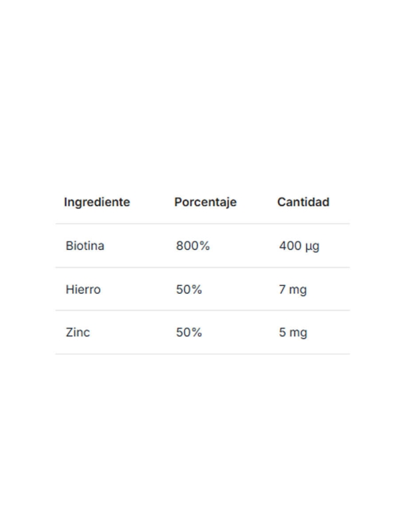Click the 50% value in Hierro row
Image resolution: width=399 pixels, height=532 pixels.
click(x=189, y=289)
